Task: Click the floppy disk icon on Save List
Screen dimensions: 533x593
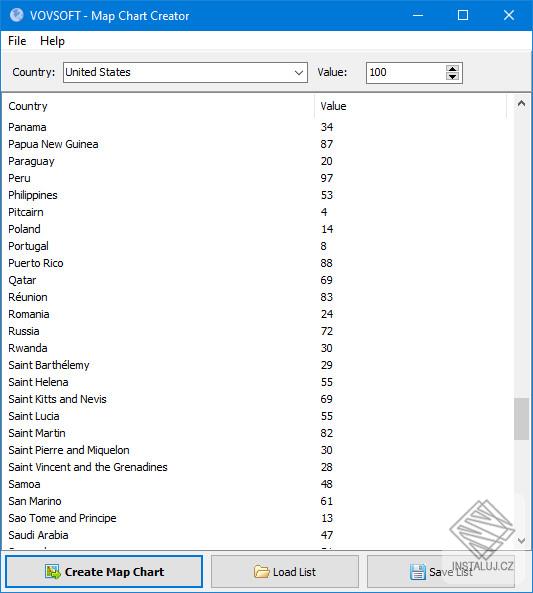Action: coord(418,572)
